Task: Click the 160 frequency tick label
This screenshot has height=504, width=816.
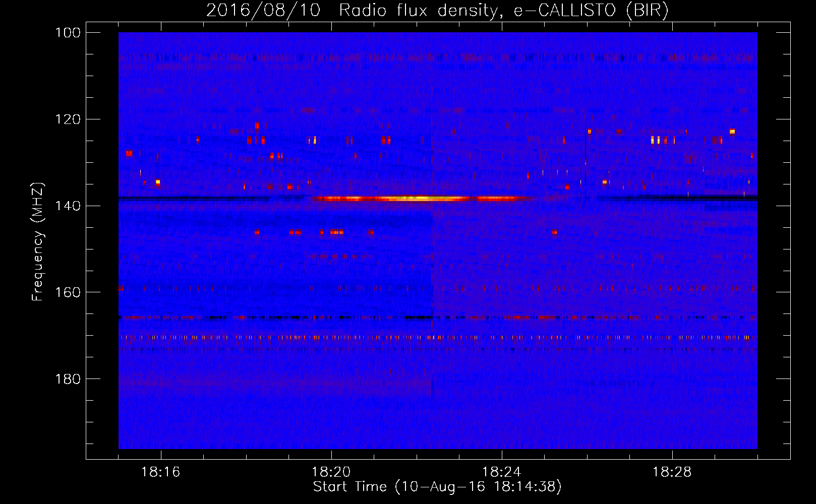Action: point(68,292)
